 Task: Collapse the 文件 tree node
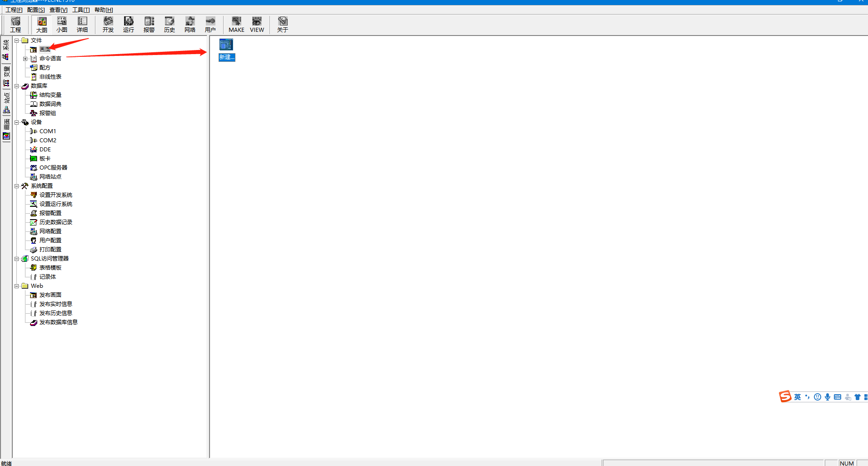point(17,40)
